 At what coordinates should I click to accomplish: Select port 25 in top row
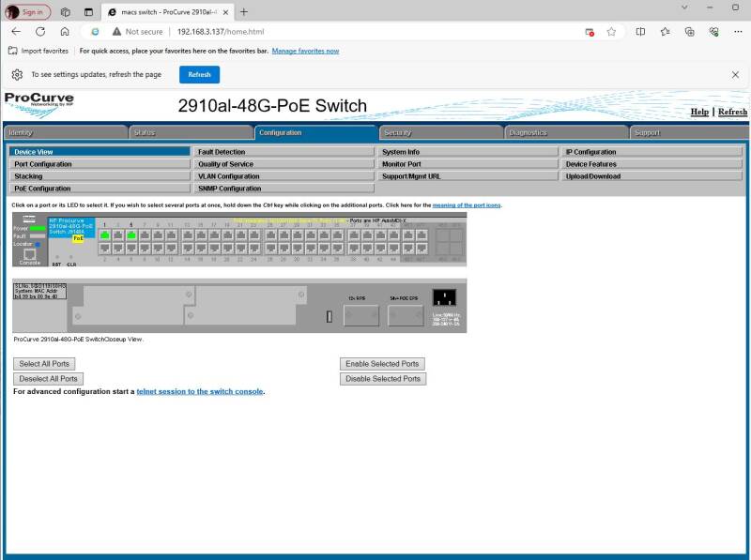(271, 235)
